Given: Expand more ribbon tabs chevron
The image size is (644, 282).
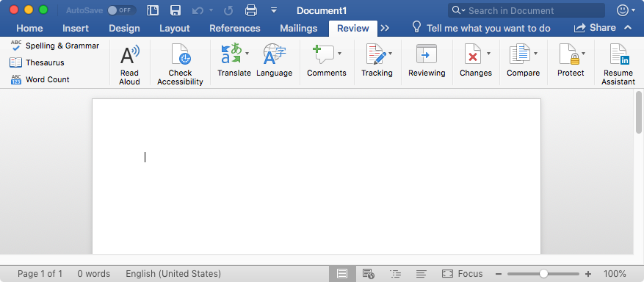Looking at the screenshot, I should pyautogui.click(x=385, y=29).
